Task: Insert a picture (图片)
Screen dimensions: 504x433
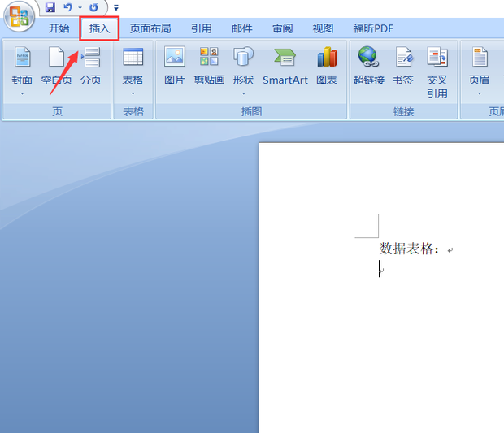Action: pos(175,67)
